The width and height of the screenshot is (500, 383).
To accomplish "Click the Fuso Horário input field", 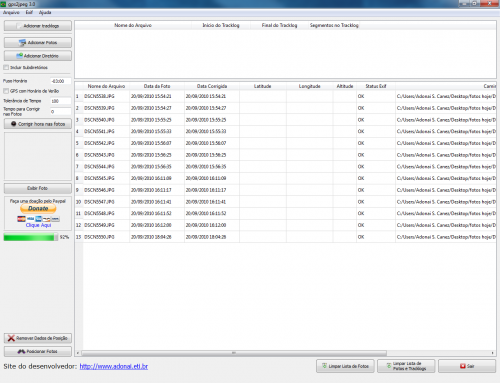I will 61,81.
